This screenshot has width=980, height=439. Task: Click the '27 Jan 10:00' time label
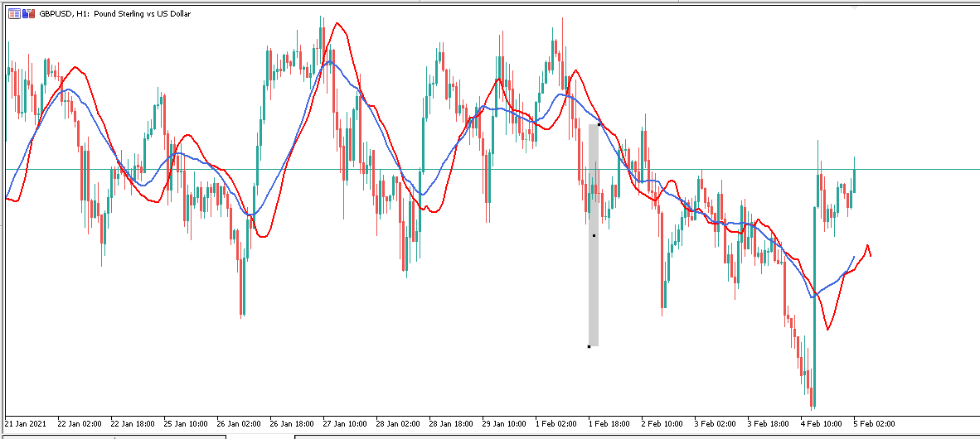click(x=345, y=423)
